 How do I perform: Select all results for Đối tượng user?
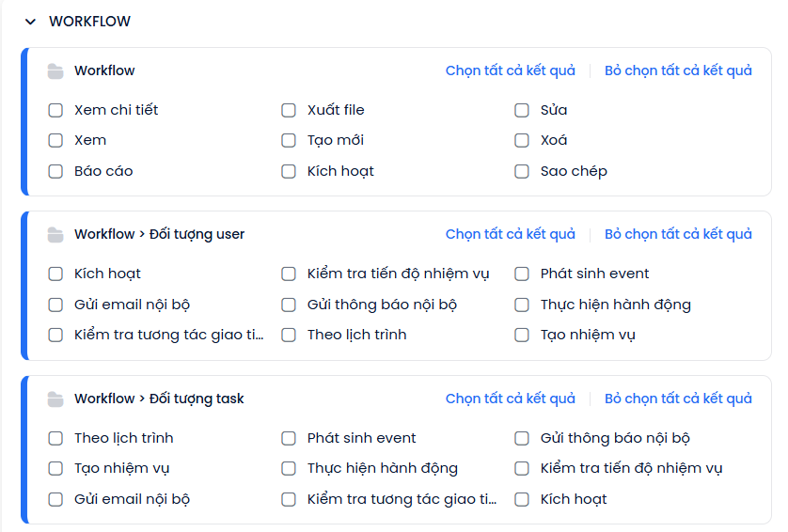click(510, 235)
